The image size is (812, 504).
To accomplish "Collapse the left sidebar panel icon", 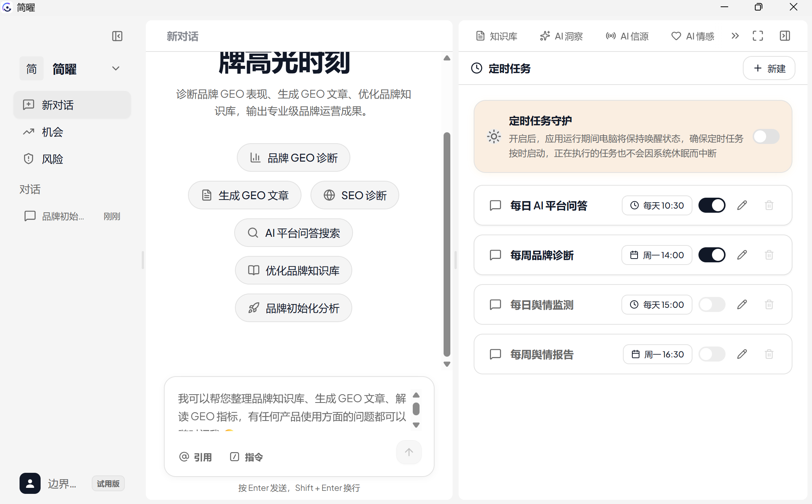I will click(117, 36).
